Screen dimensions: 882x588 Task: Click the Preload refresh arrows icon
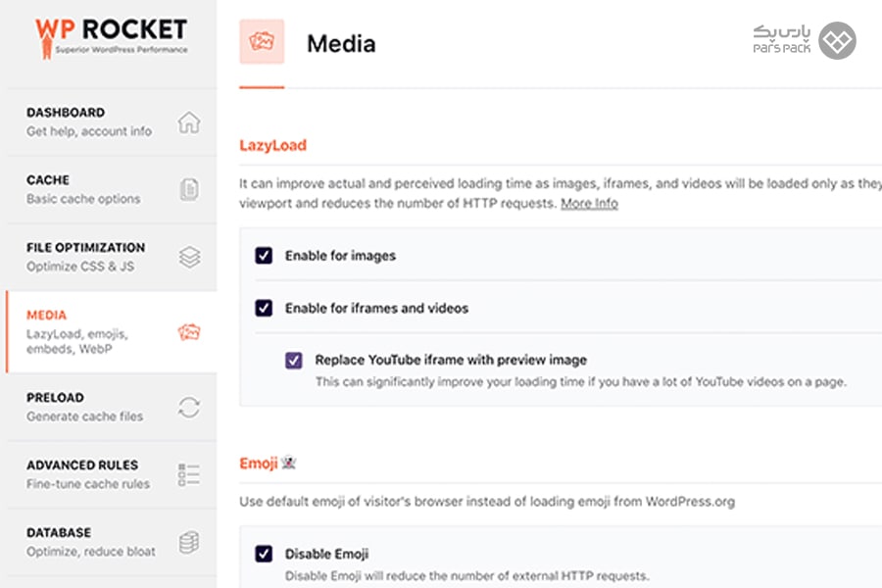point(189,408)
